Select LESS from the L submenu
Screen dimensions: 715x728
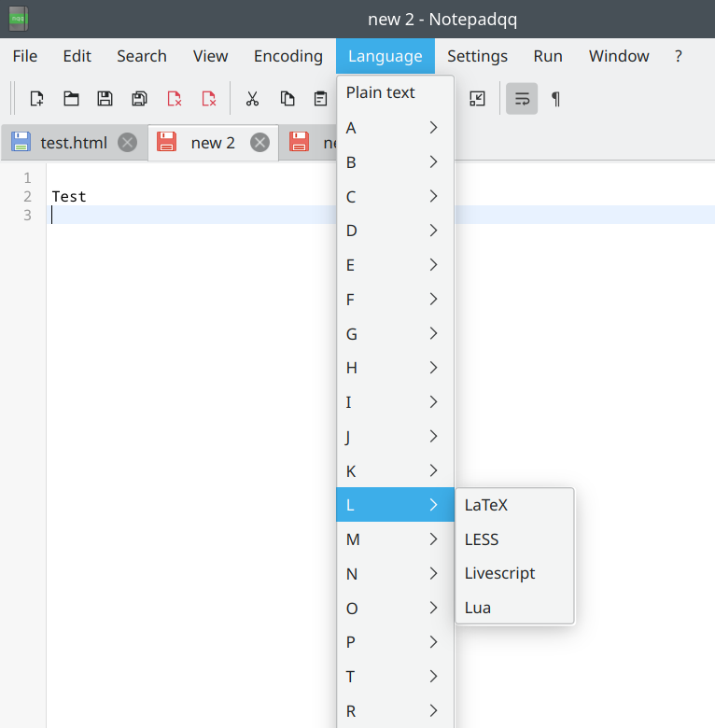(515, 539)
